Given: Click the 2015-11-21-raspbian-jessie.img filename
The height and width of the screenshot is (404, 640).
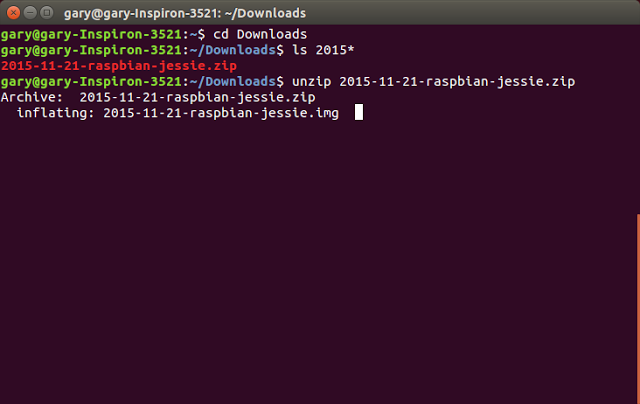Looking at the screenshot, I should pyautogui.click(x=221, y=113).
